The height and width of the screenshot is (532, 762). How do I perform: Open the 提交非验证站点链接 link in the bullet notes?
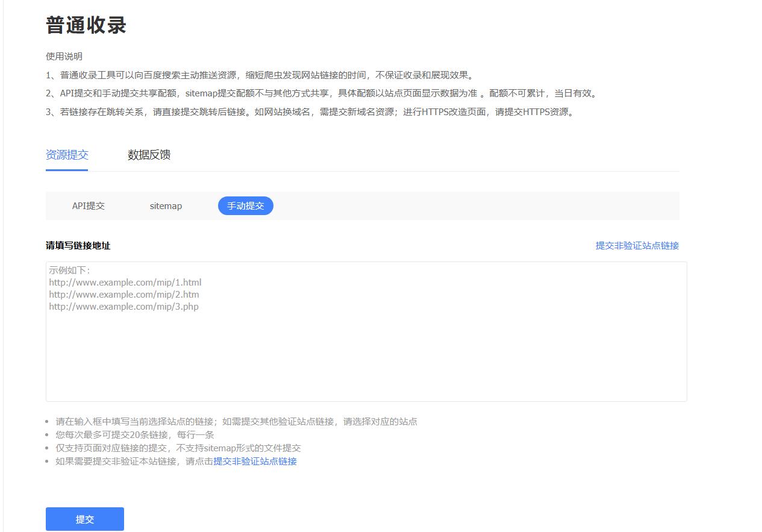255,462
